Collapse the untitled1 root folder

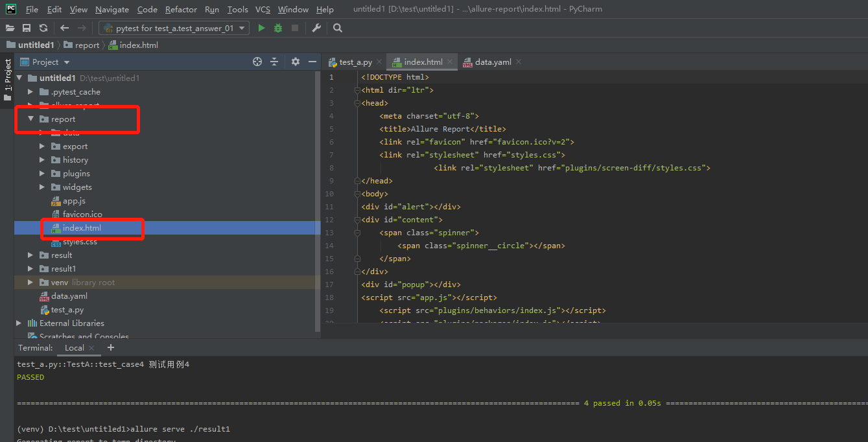(x=19, y=78)
